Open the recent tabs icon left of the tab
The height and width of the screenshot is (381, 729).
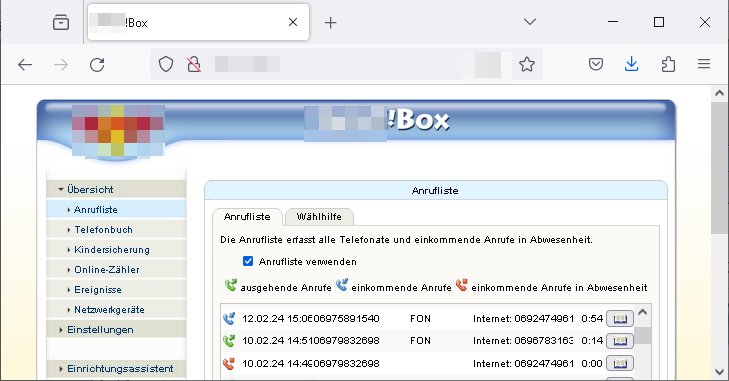[x=61, y=22]
